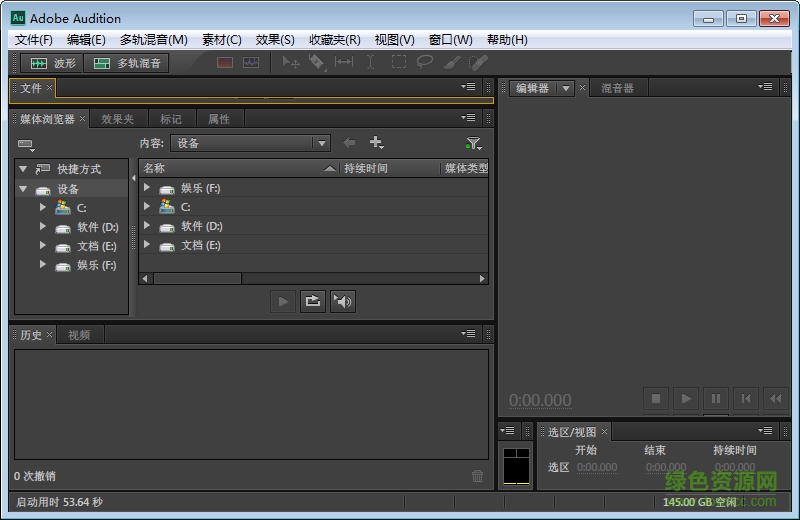
Task: Select the Lasso selection tool
Action: [x=424, y=63]
